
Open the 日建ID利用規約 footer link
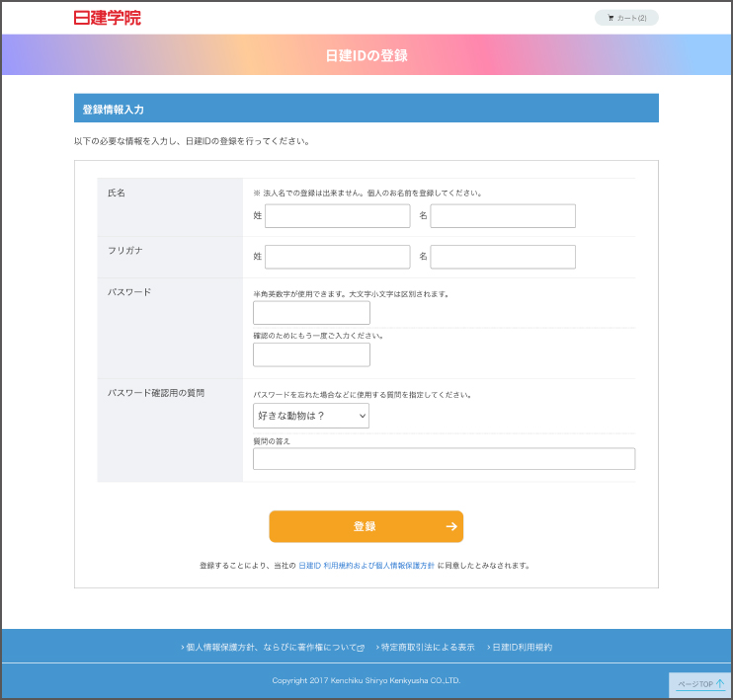point(520,648)
